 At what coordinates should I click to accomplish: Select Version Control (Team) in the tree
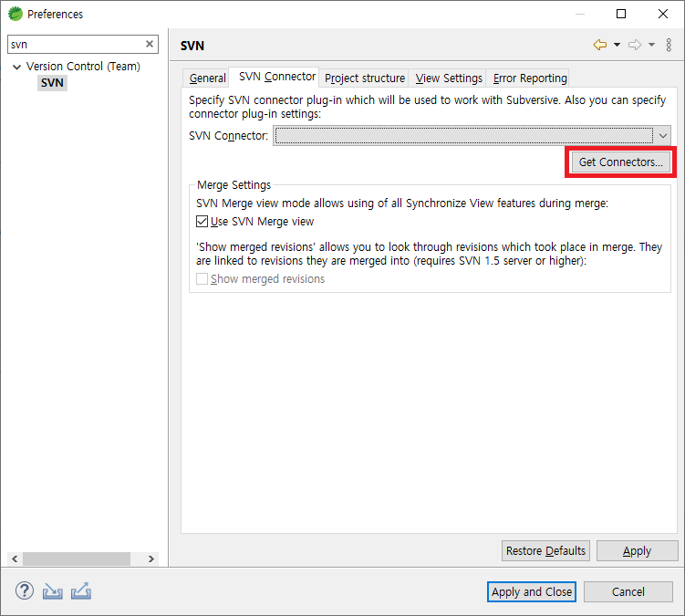(83, 67)
